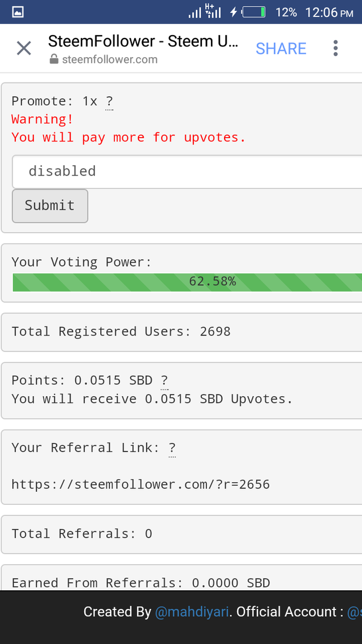Tap the clock showing 12:06 PM
Viewport: 362px width, 644px height.
329,12
